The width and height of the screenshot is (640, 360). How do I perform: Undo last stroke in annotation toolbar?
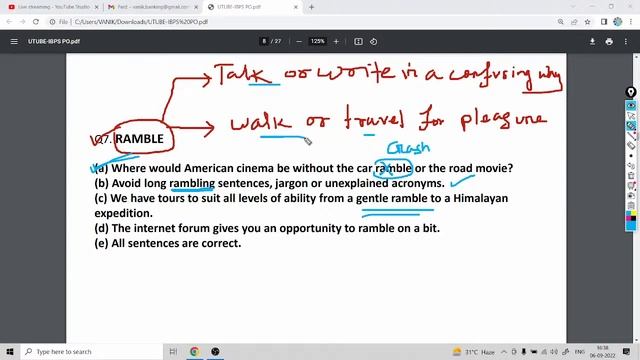[x=631, y=166]
